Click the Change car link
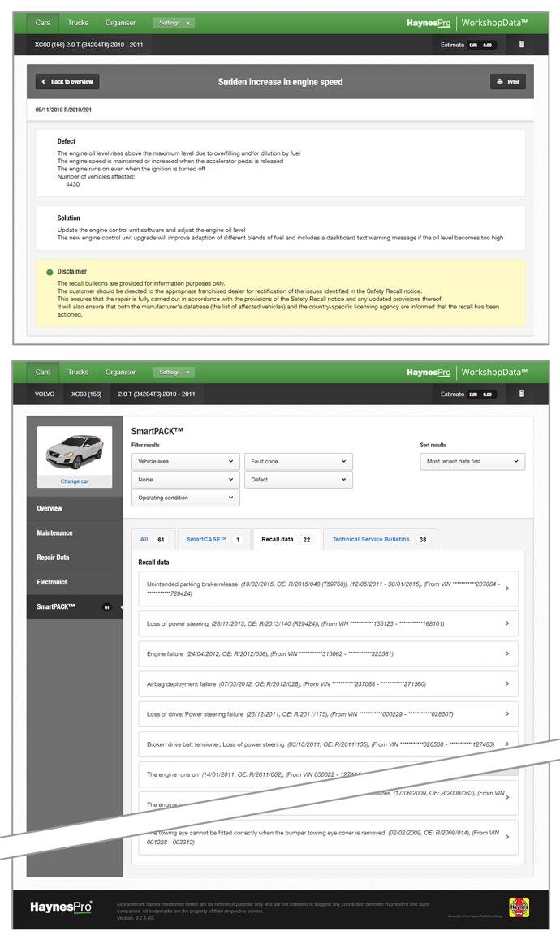The width and height of the screenshot is (560, 944). (75, 481)
